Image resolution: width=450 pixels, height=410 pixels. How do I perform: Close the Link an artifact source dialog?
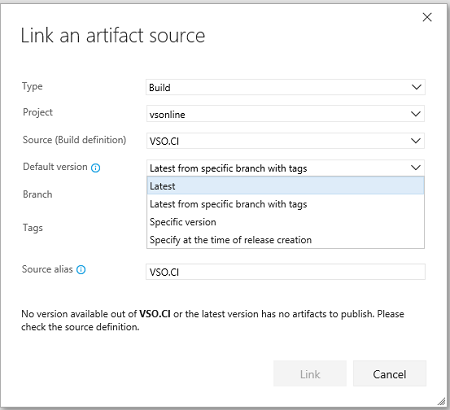tap(427, 17)
